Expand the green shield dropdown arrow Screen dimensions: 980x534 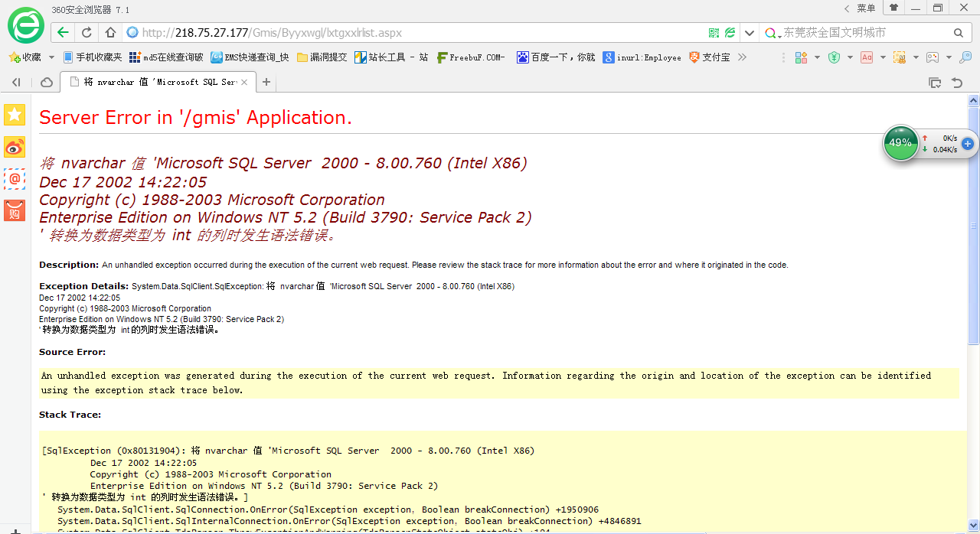pyautogui.click(x=850, y=57)
